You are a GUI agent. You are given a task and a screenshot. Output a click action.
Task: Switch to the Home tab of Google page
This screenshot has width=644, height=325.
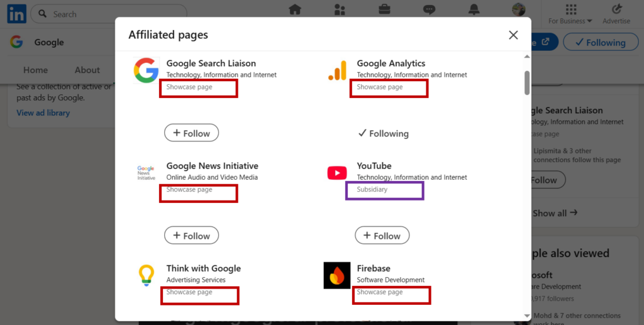pyautogui.click(x=35, y=70)
